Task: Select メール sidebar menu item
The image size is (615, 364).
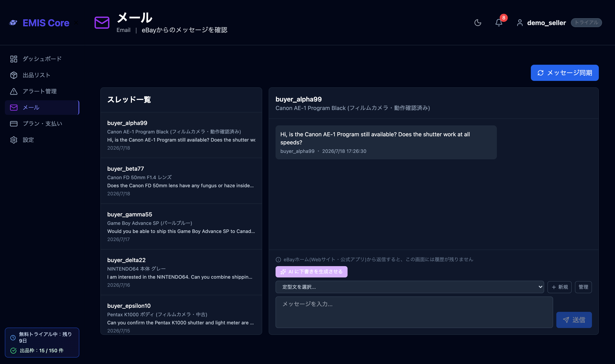Action: (x=42, y=107)
